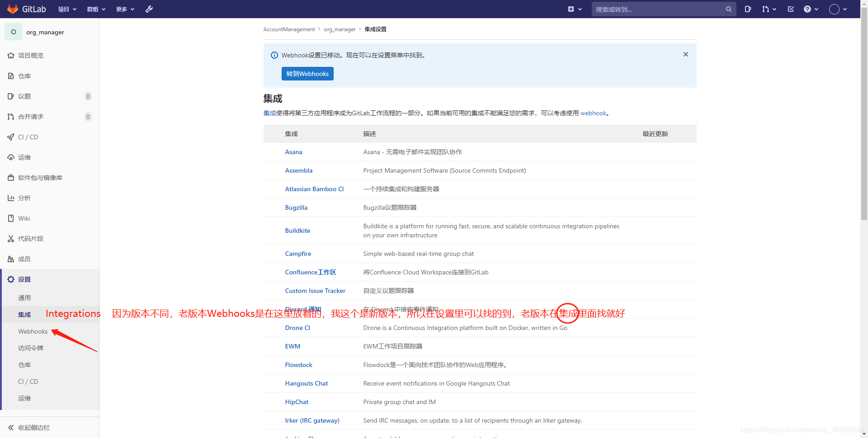Viewport: 868px width, 438px height.
Task: Open the Campfire integration
Action: [x=298, y=254]
